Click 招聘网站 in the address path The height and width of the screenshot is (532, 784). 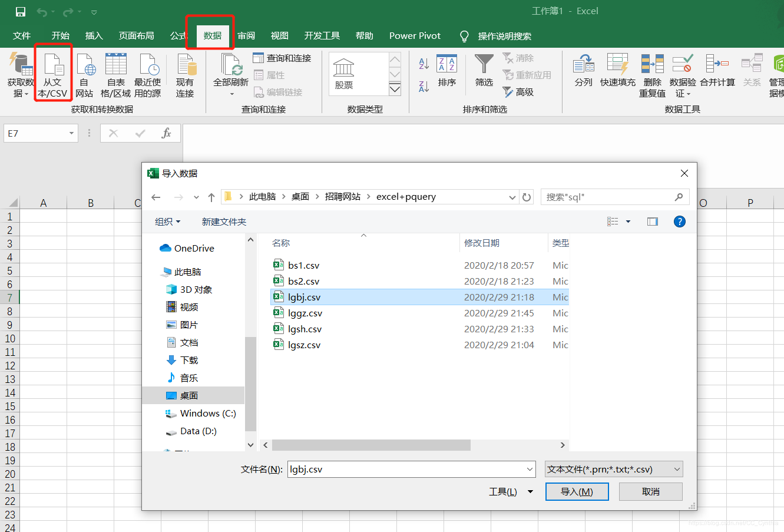[x=342, y=197]
